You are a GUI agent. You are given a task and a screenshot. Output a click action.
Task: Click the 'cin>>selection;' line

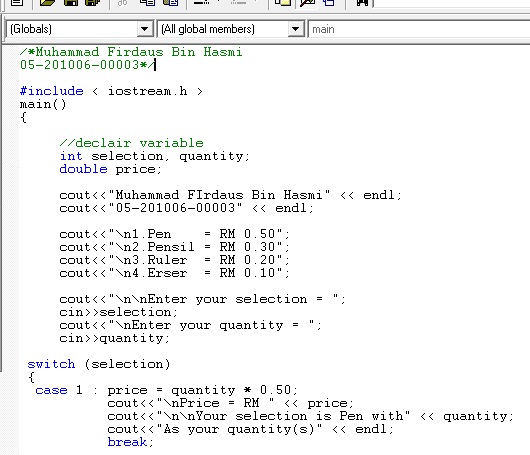118,312
